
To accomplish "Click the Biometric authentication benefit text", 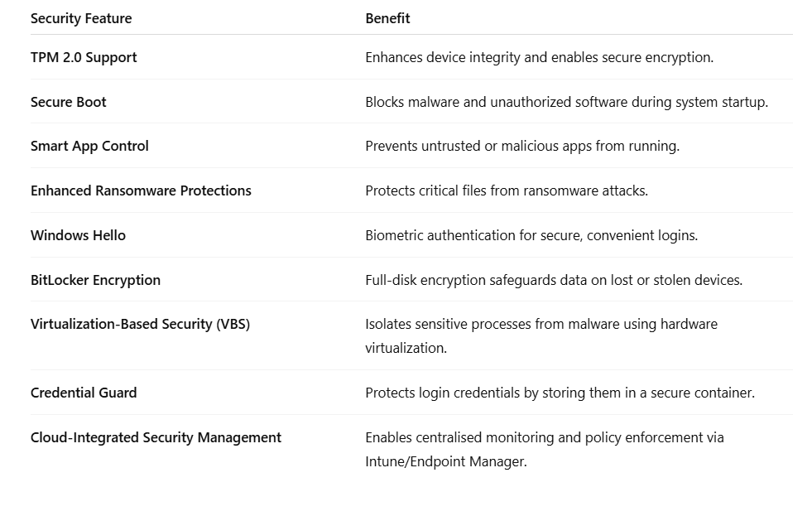I will [x=531, y=235].
